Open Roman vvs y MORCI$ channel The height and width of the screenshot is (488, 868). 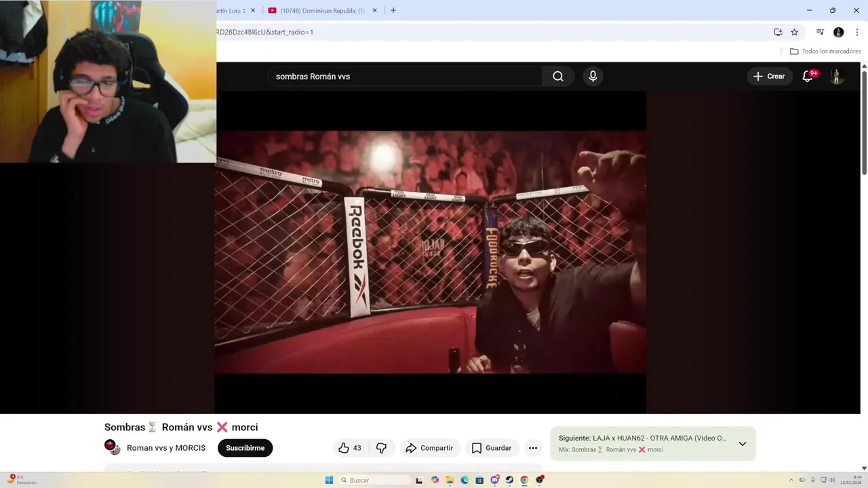click(x=166, y=448)
